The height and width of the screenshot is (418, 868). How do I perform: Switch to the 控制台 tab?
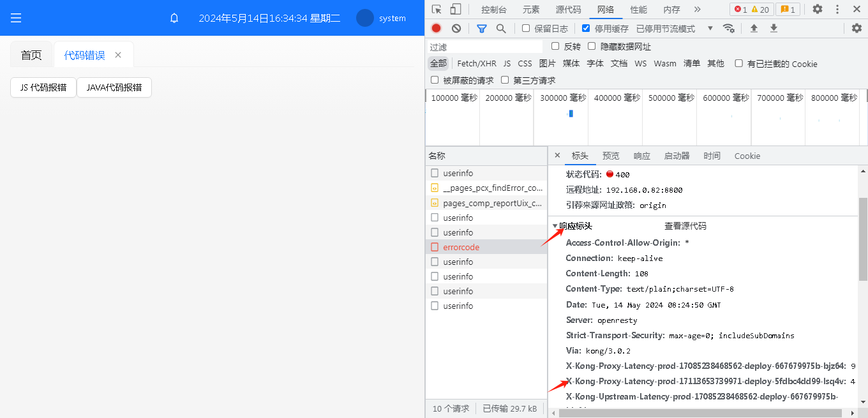pos(494,10)
